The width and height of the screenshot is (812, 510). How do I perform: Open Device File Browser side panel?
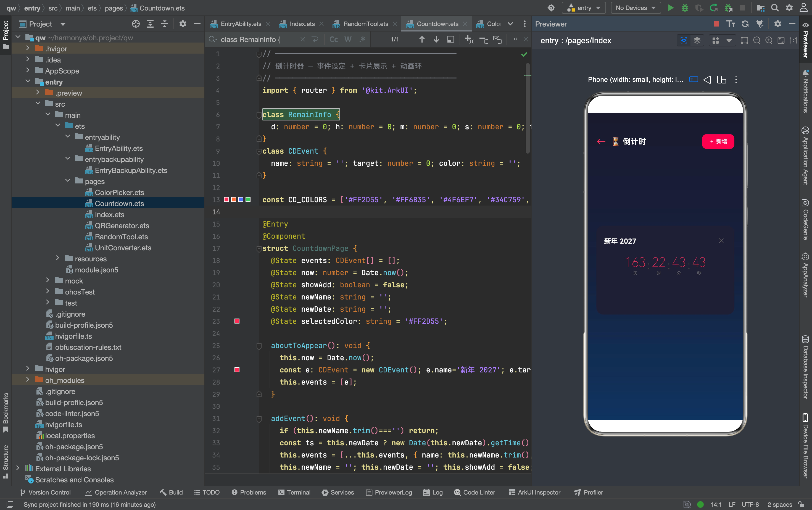806,446
